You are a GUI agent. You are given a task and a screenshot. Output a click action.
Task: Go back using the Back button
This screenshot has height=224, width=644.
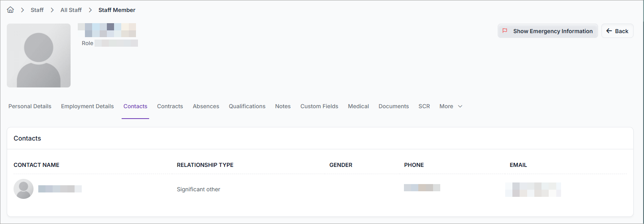tap(617, 31)
